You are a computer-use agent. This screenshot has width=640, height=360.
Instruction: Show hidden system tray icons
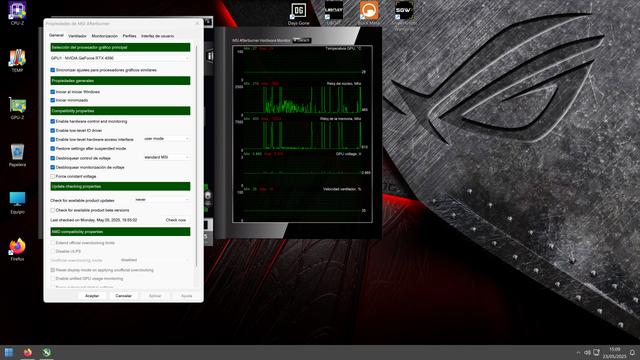coord(578,352)
